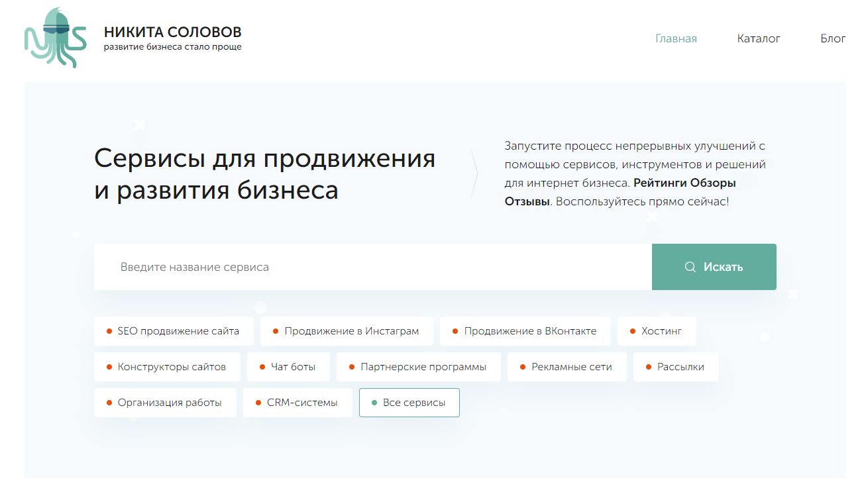Viewport: 868px width, 504px height.
Task: Select the Рекламные сети filter
Action: tap(567, 366)
